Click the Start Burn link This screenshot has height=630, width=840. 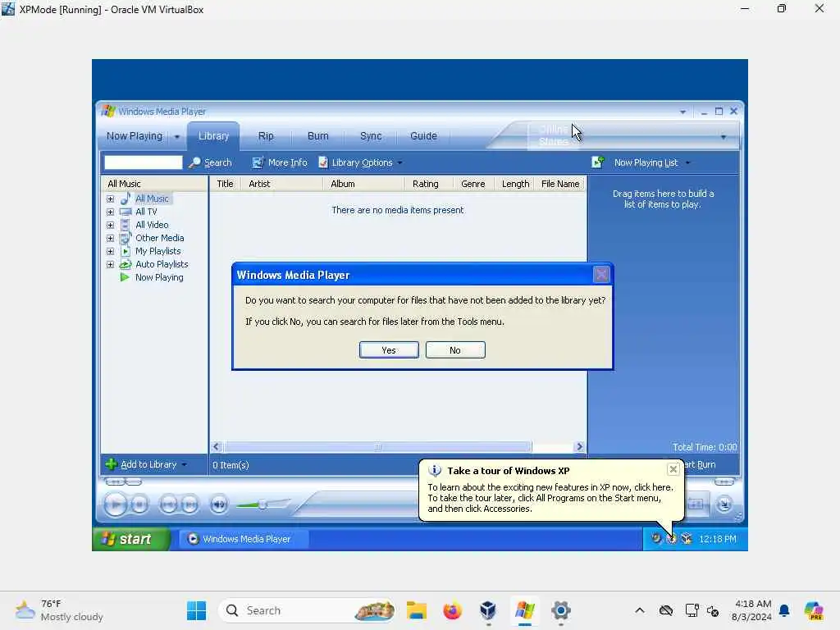700,464
